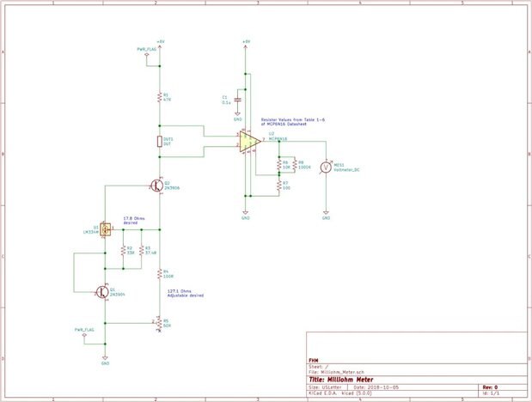Click the R7 100 resistor symbol
The width and height of the screenshot is (532, 402).
pos(279,186)
